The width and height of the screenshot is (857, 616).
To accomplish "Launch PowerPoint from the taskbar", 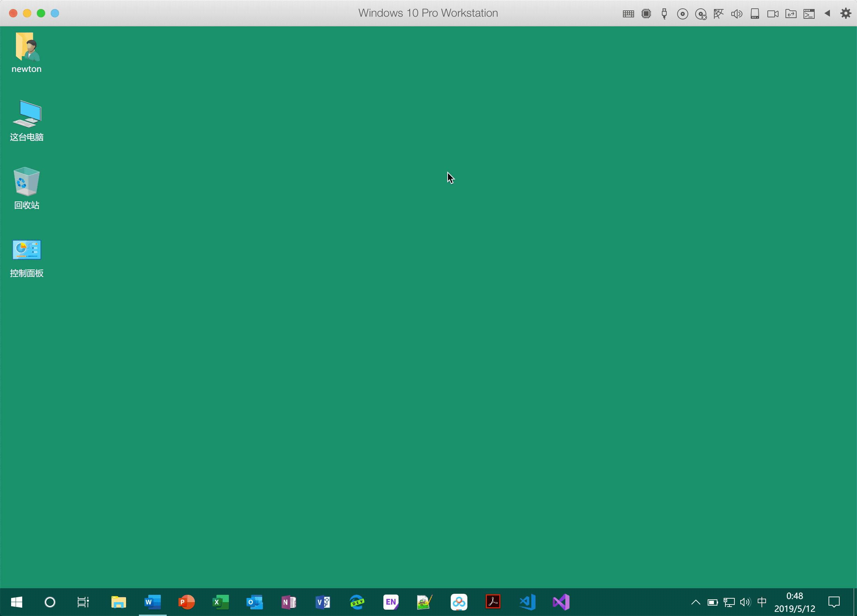I will tap(186, 602).
